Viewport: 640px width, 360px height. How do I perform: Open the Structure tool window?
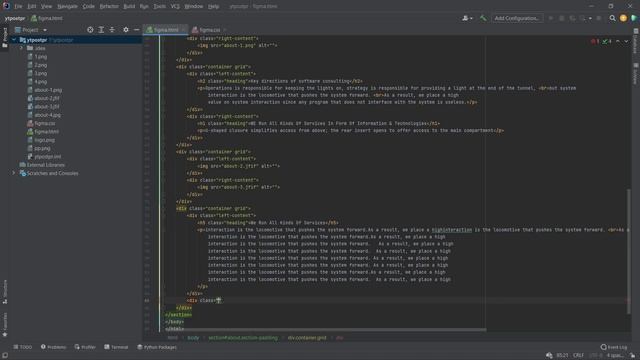click(5, 291)
